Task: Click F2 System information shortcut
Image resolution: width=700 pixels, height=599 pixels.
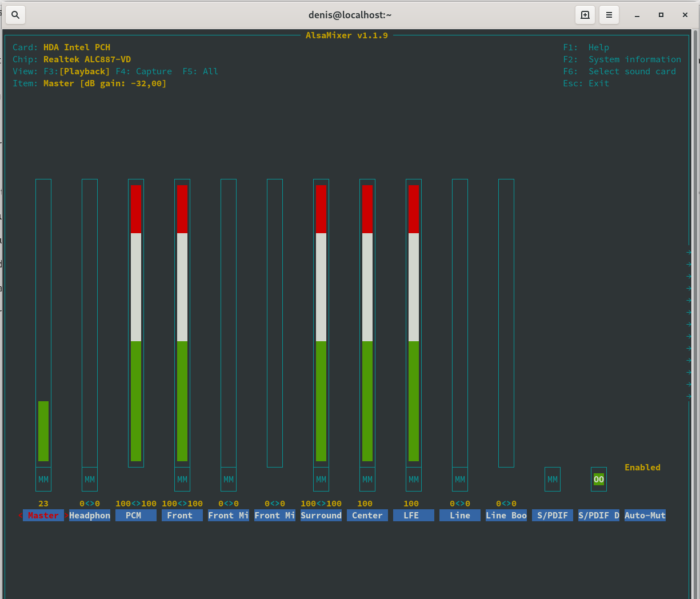Action: click(x=622, y=59)
